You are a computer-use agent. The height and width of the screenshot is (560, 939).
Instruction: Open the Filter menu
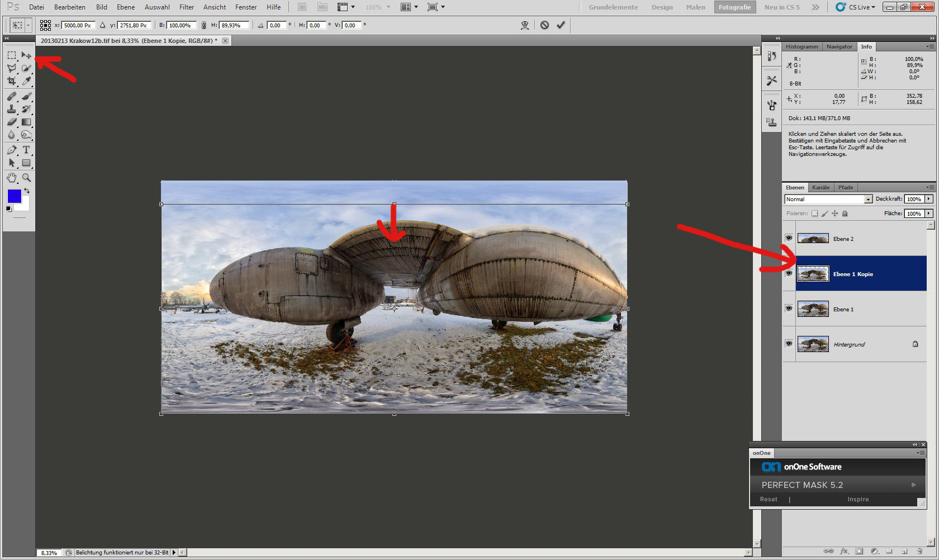[187, 7]
